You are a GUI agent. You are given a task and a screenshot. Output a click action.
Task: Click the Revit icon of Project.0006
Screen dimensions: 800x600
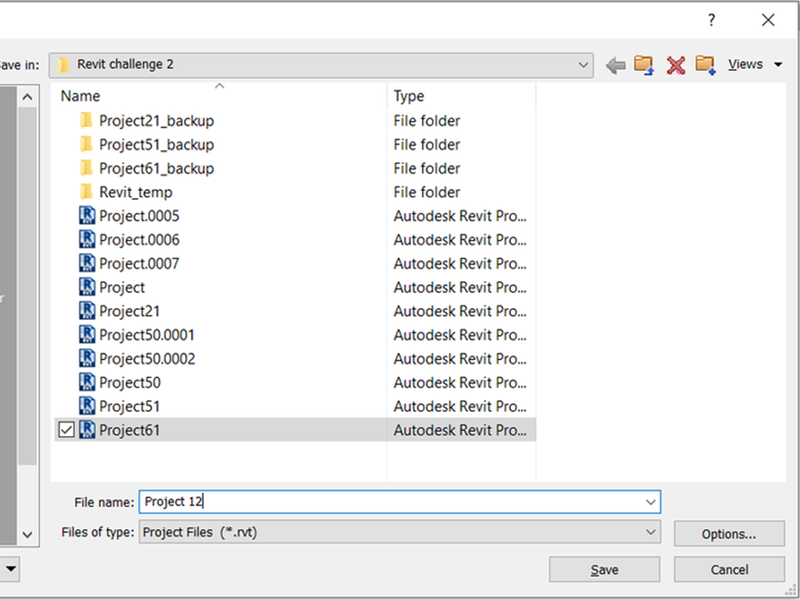point(87,239)
